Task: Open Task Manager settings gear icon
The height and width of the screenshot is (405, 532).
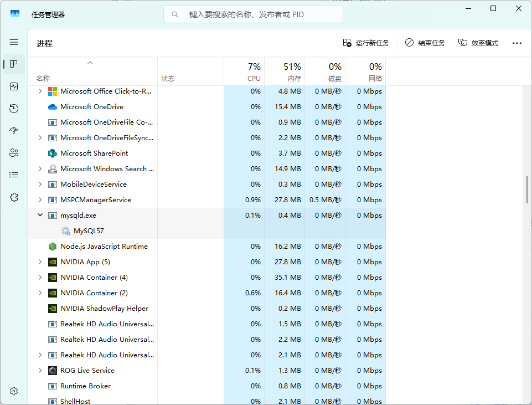Action: [14, 391]
